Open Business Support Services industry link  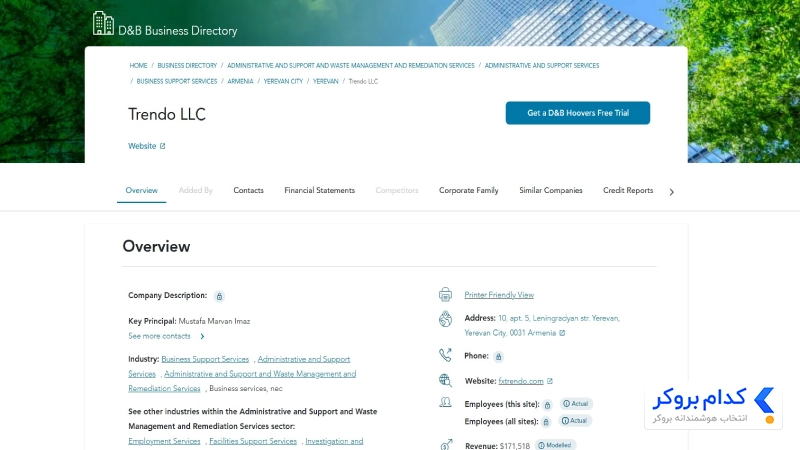point(205,359)
